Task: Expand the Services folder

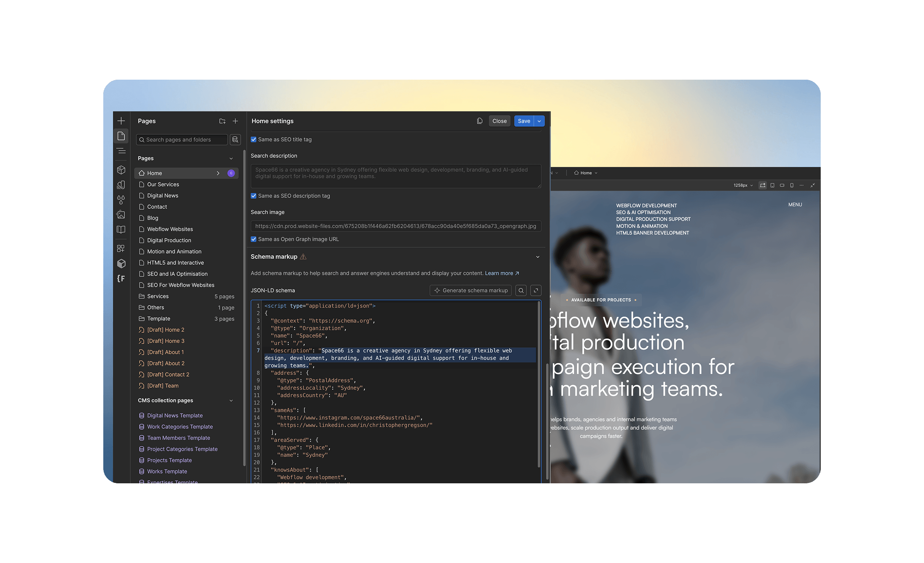Action: coord(187,296)
